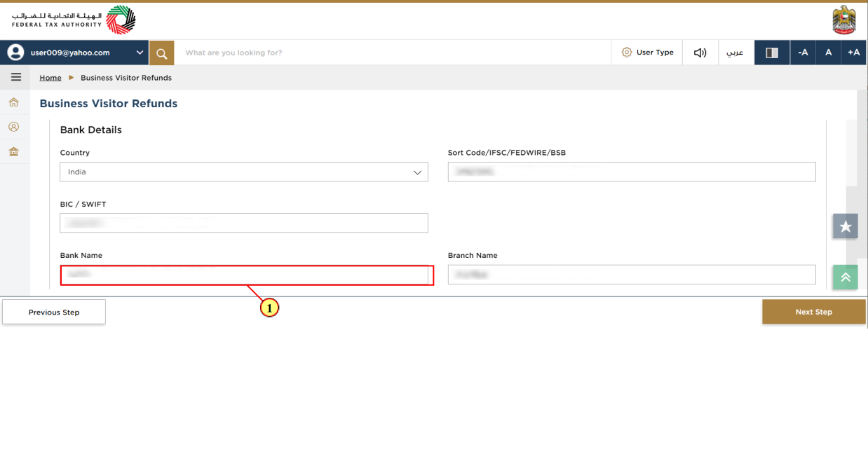Image resolution: width=868 pixels, height=454 pixels.
Task: Increase font size with +A
Action: click(x=853, y=53)
